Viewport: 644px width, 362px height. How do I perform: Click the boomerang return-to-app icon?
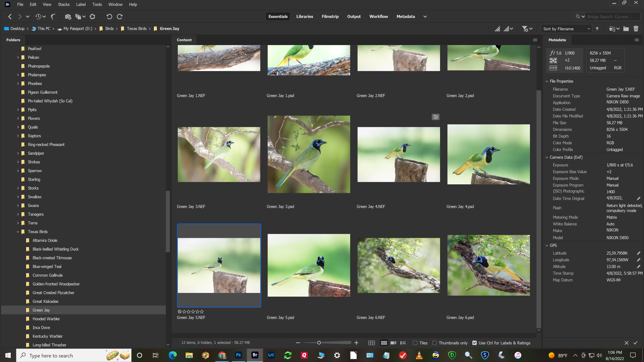pos(53,16)
